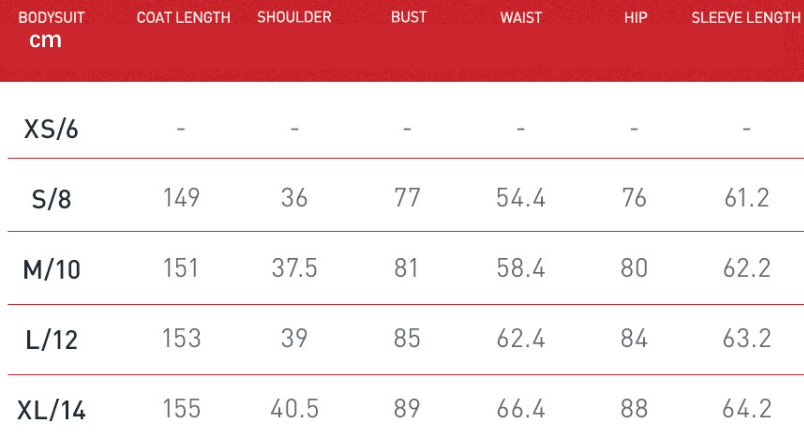Select the cm unit label

pyautogui.click(x=45, y=40)
